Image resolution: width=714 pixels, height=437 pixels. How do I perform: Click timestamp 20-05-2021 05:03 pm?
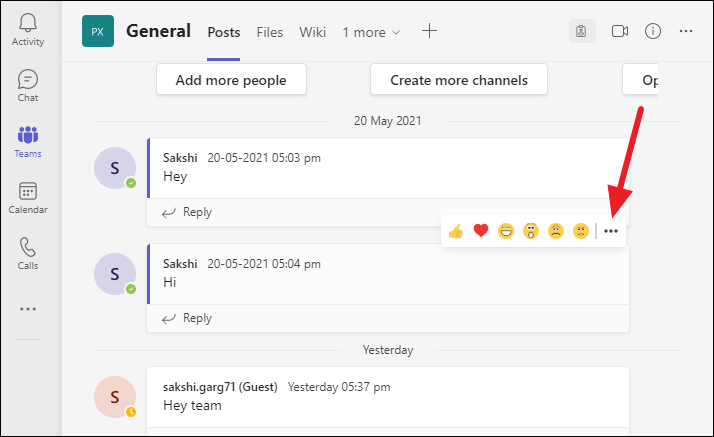[x=264, y=158]
